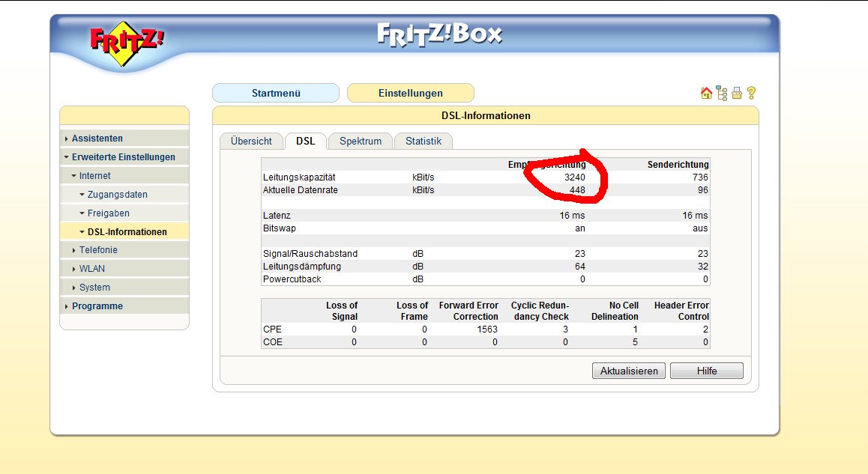Open help via the question mark icon

click(x=751, y=93)
